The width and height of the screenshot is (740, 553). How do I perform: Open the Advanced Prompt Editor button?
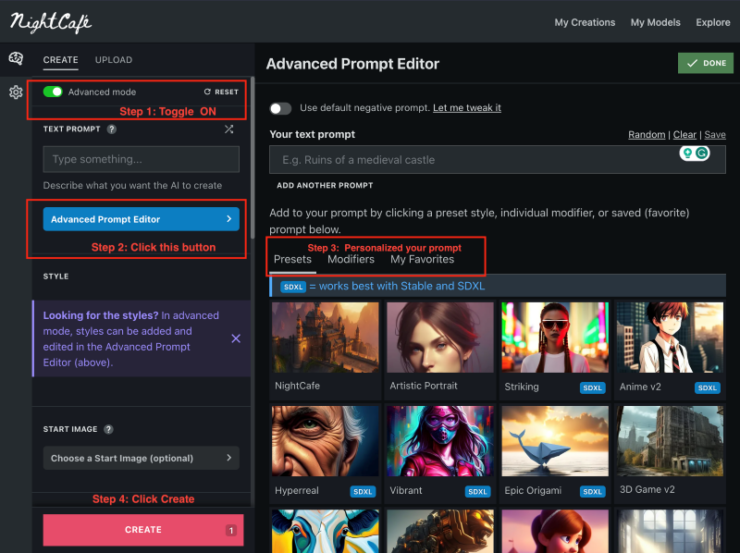point(141,219)
